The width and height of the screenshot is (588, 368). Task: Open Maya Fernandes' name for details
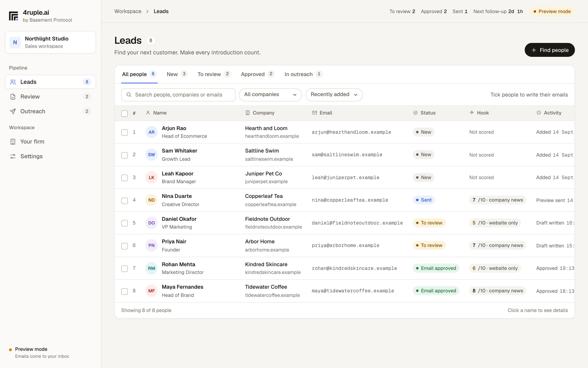coord(183,287)
